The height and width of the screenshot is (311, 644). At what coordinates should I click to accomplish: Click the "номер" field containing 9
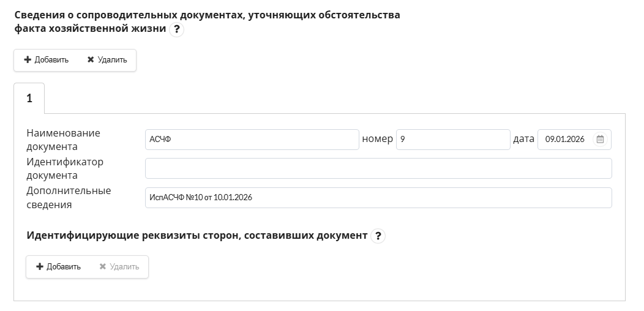(452, 140)
